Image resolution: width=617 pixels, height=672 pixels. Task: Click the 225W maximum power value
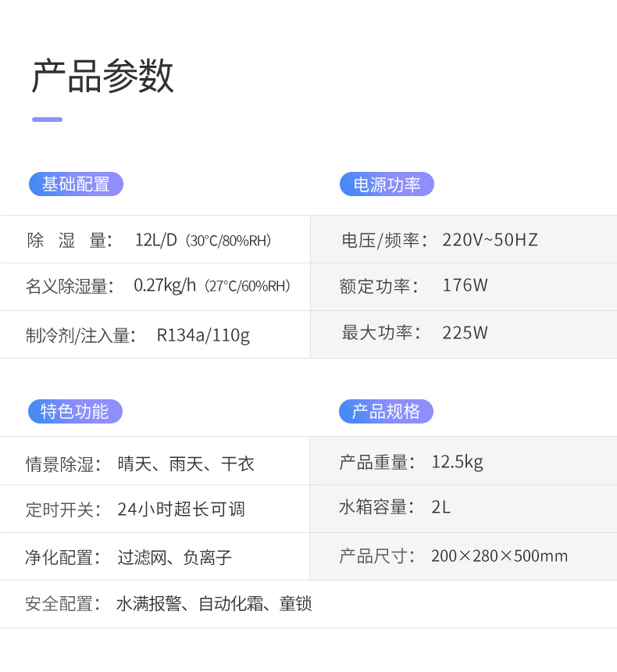coord(465,333)
